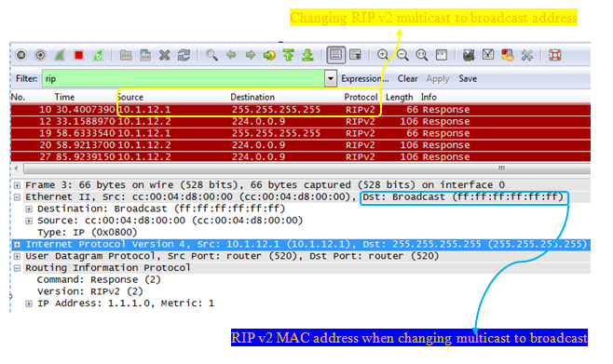Reload the current capture file
Screen dimensions: 613x364
pos(184,55)
